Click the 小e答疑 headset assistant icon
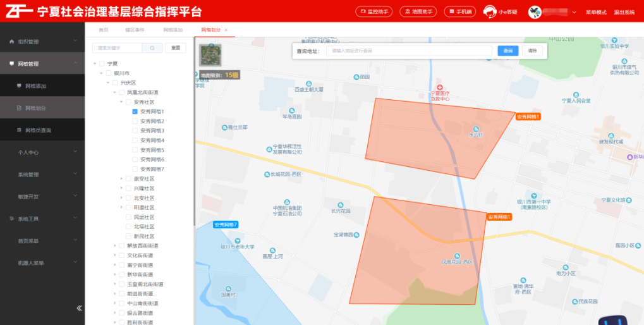Image resolution: width=644 pixels, height=325 pixels. click(x=489, y=12)
